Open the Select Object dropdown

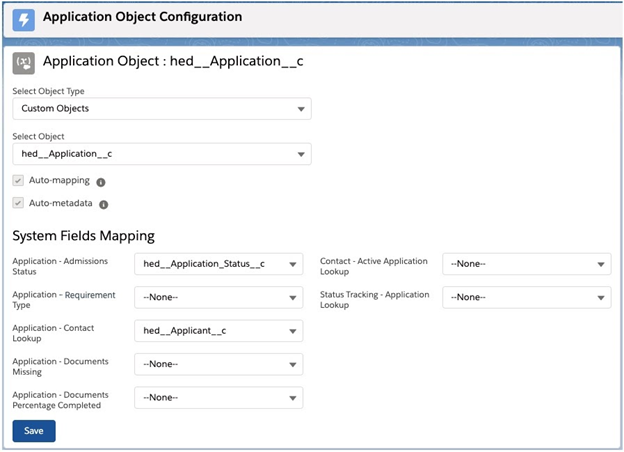coord(161,154)
